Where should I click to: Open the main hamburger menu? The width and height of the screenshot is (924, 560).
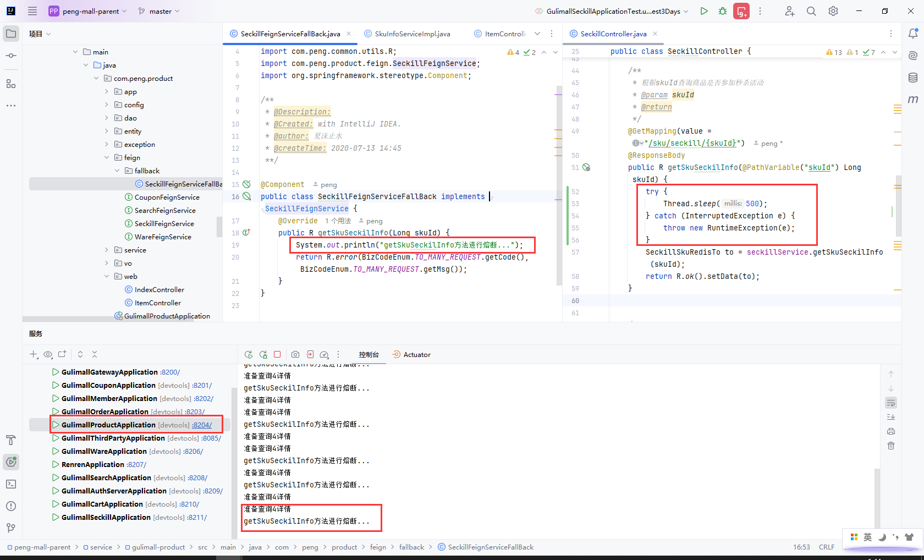(x=32, y=11)
